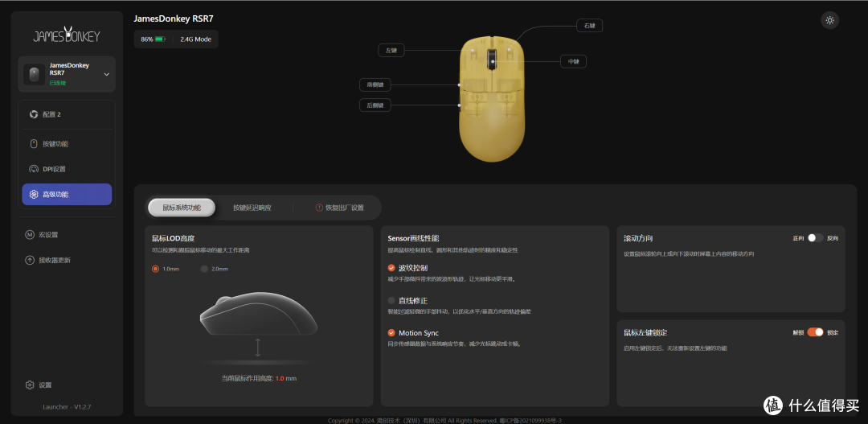
Task: Click the 86% battery percentage
Action: pyautogui.click(x=147, y=39)
